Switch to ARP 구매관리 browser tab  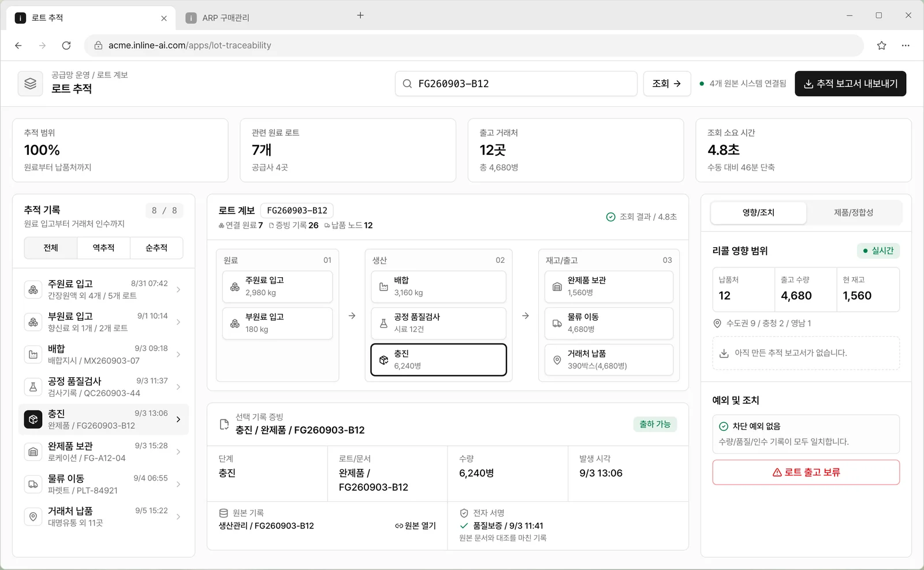[x=225, y=18]
